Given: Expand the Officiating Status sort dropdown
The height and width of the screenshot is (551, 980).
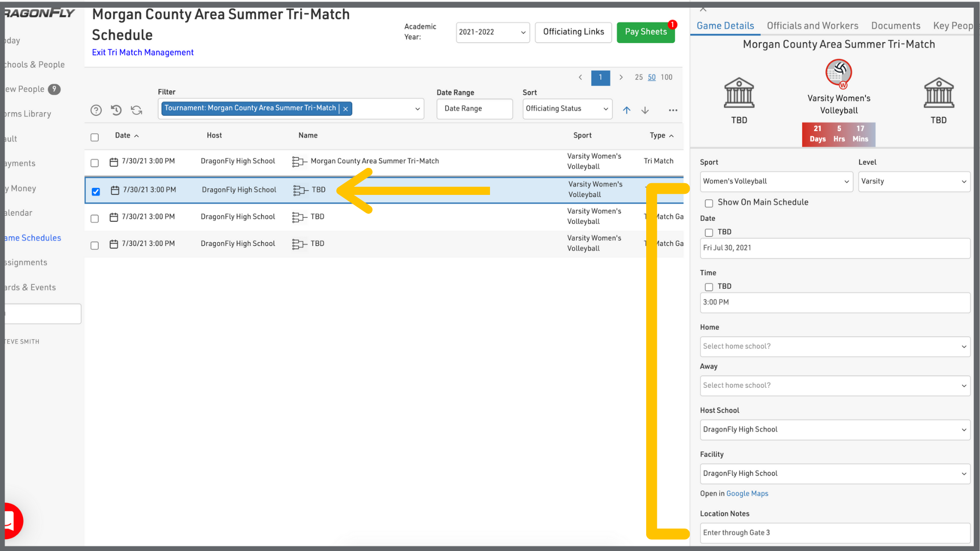Looking at the screenshot, I should [567, 109].
